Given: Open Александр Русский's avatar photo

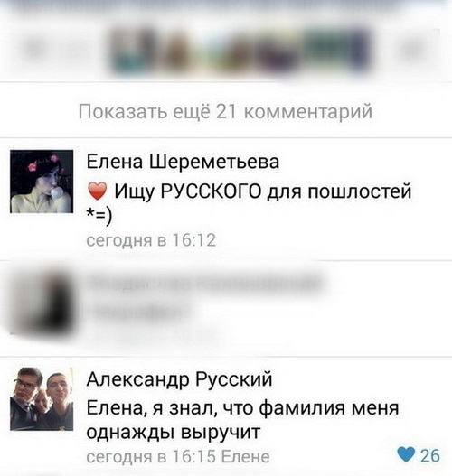Looking at the screenshot, I should click(x=42, y=399).
